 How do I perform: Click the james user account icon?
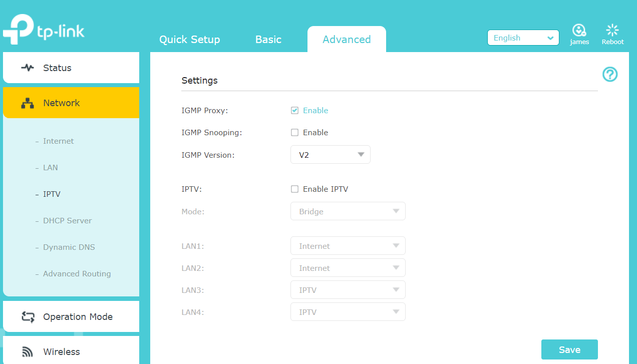pos(579,31)
